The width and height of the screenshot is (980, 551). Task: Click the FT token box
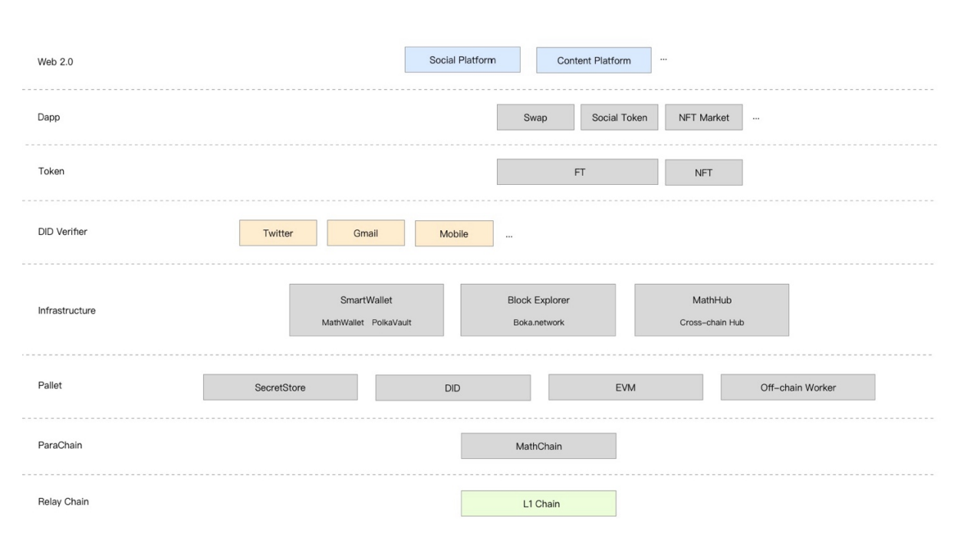[577, 172]
